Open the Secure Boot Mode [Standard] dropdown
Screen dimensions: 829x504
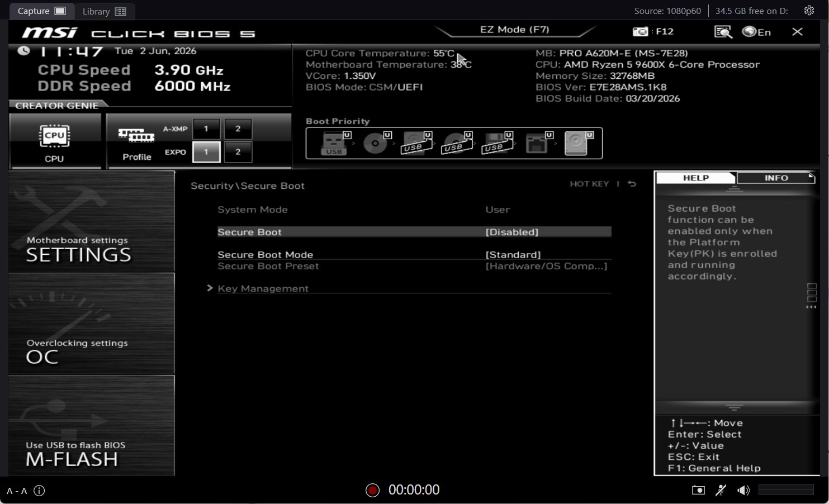[513, 255]
